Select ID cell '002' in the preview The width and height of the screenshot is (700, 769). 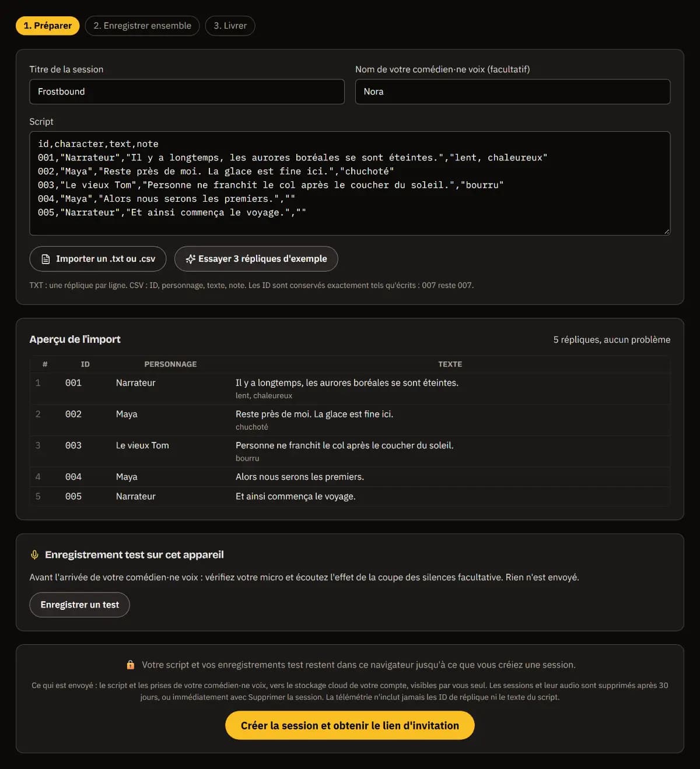(73, 415)
